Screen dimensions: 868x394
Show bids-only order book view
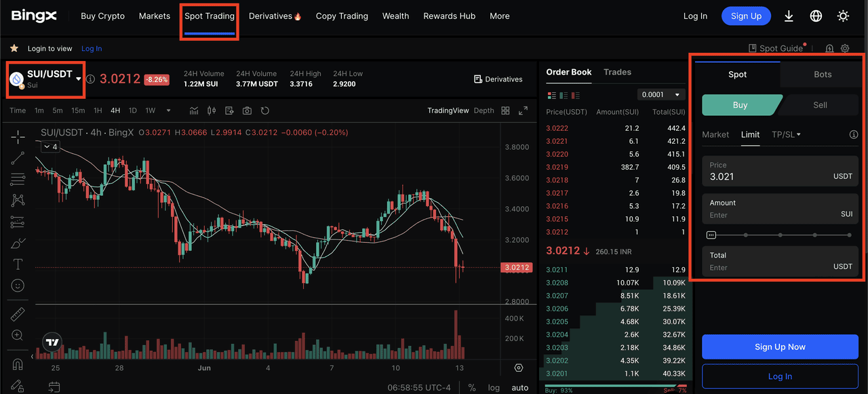[x=564, y=95]
